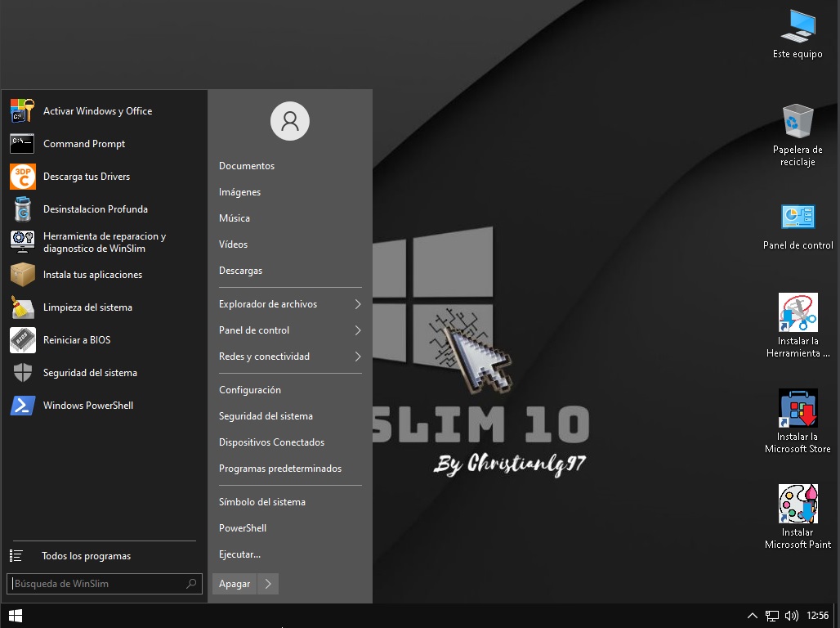Click the Apagar button
840x628 pixels.
(x=235, y=584)
